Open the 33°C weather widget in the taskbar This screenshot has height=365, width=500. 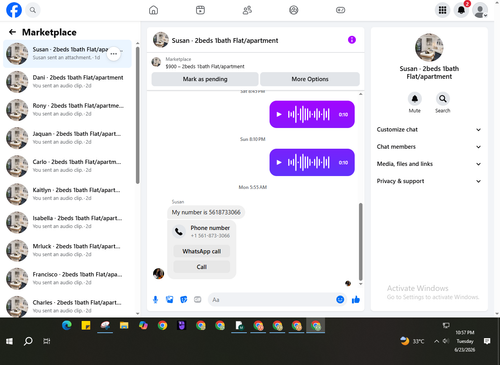click(x=413, y=341)
